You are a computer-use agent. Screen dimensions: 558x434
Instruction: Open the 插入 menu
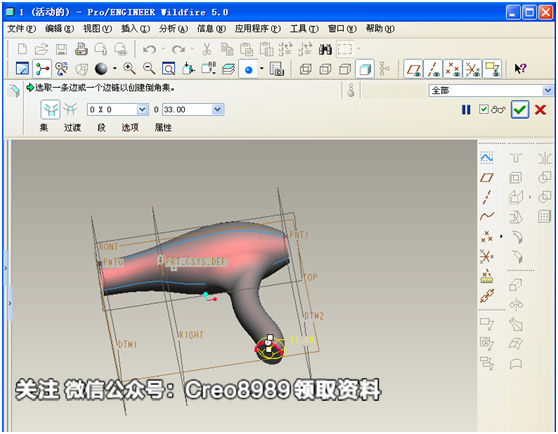click(135, 28)
